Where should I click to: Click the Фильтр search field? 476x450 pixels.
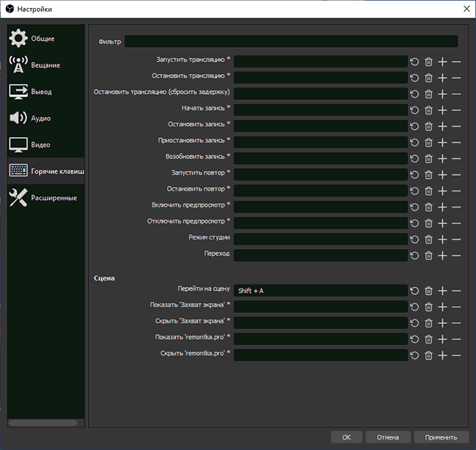click(x=291, y=42)
